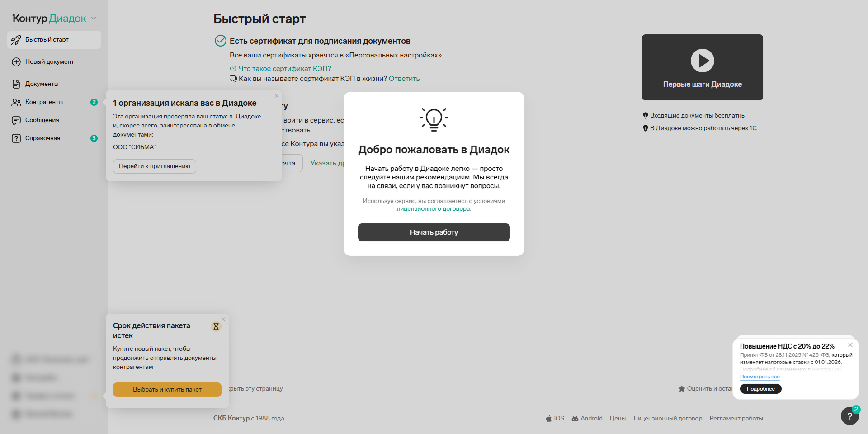Click the Контрагенты people icon
This screenshot has height=434, width=868.
(x=16, y=102)
